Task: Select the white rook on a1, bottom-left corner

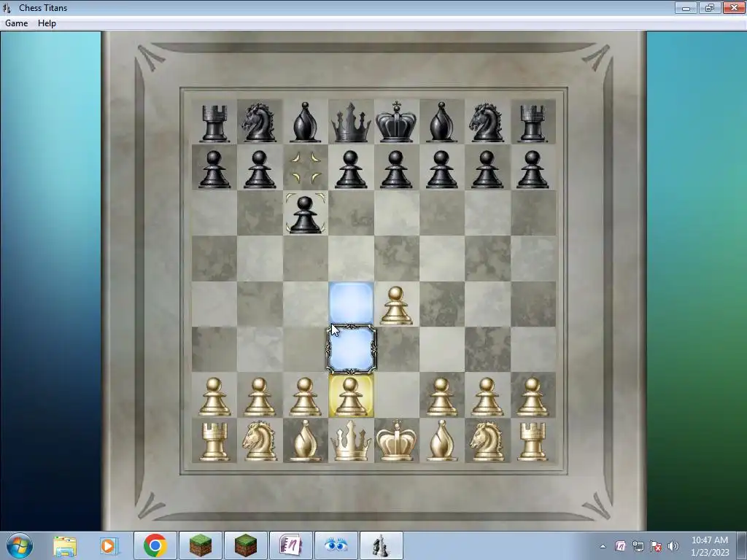Action: [214, 441]
